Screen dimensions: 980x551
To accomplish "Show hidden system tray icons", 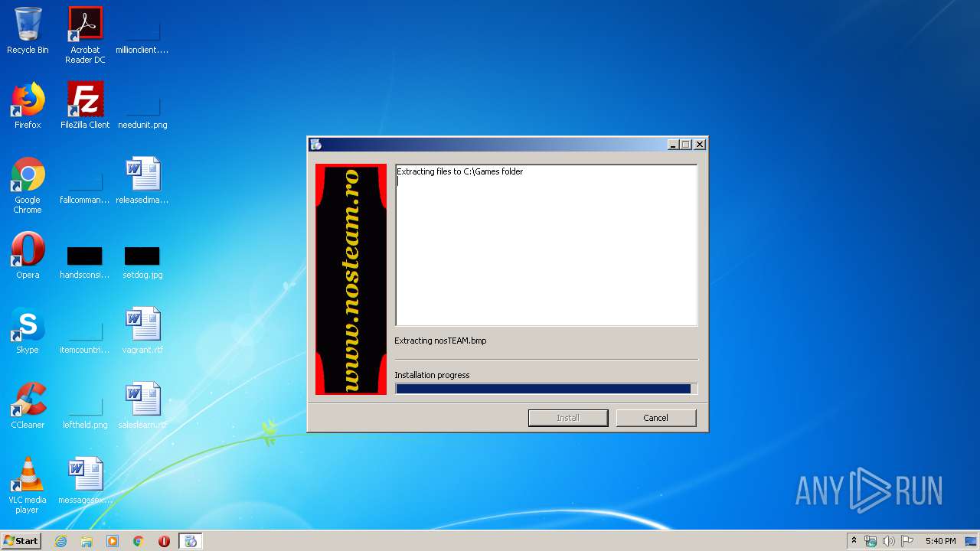I will coord(854,541).
